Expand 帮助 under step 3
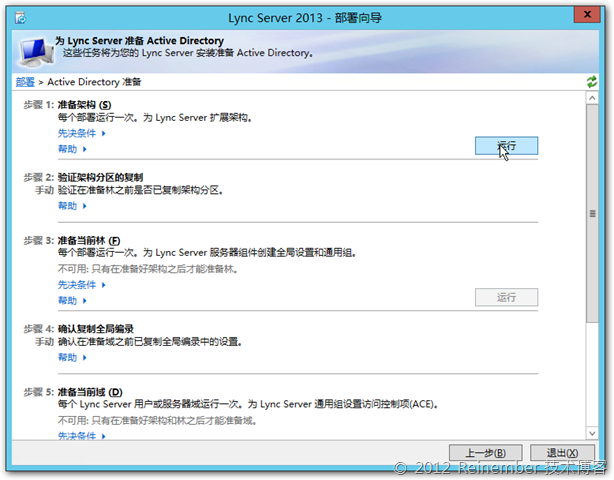Image resolution: width=614 pixels, height=480 pixels. coord(72,300)
